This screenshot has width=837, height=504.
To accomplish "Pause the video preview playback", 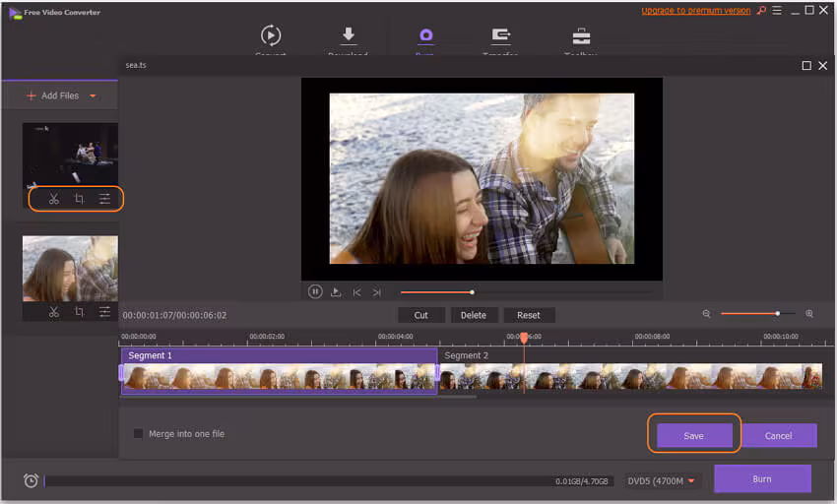I will [315, 291].
